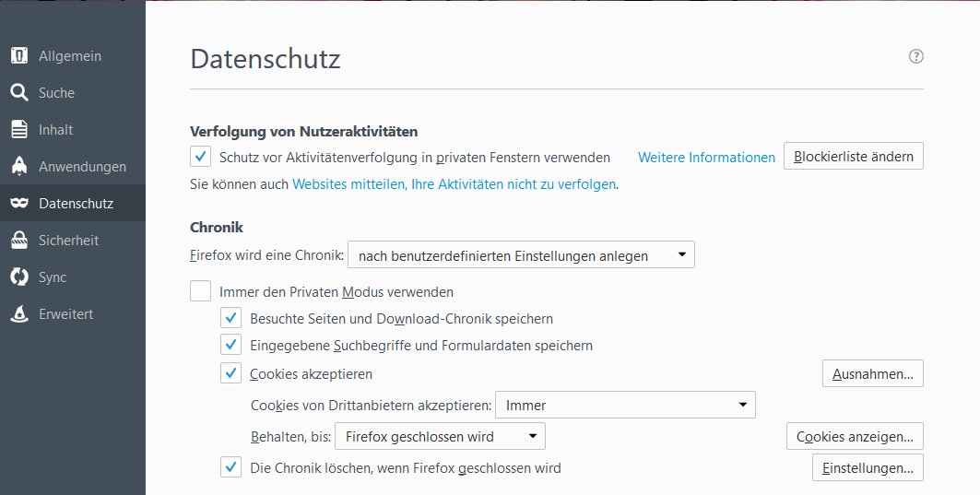Viewport: 980px width, 495px height.
Task: Open 'Weitere Informationen' link
Action: click(x=706, y=158)
